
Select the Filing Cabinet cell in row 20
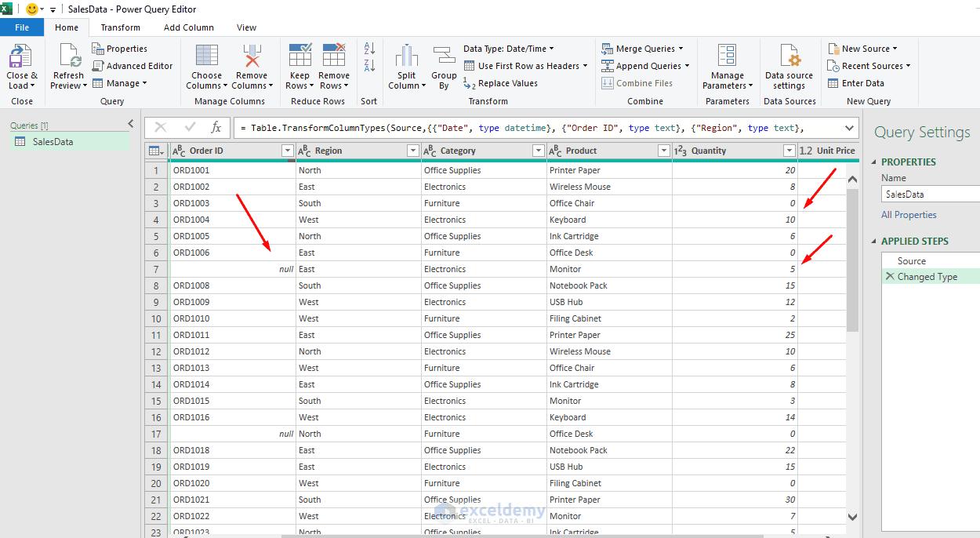pos(609,483)
